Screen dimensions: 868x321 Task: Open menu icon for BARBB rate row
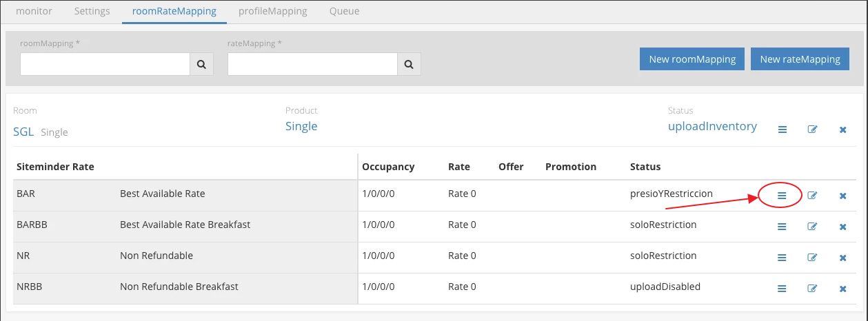[x=782, y=227]
